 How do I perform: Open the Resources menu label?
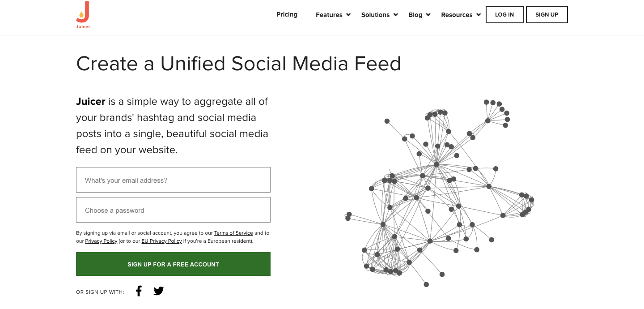point(457,15)
